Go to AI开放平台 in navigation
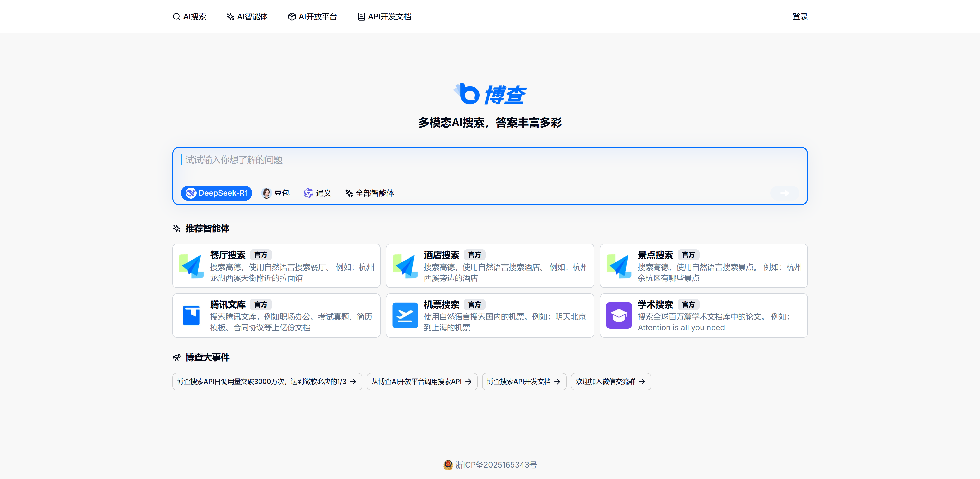Image resolution: width=980 pixels, height=479 pixels. 313,17
